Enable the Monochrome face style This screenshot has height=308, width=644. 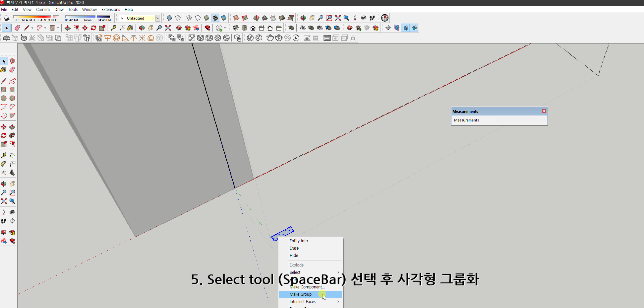[x=224, y=18]
